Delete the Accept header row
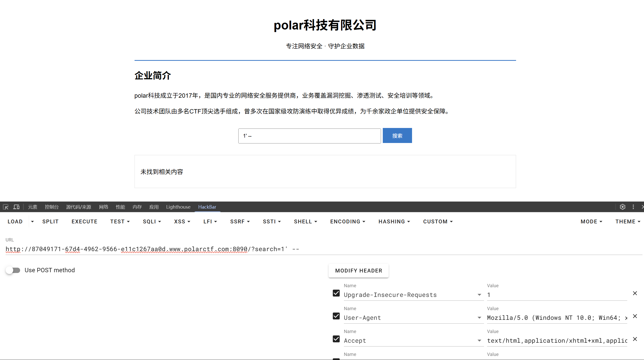The height and width of the screenshot is (360, 644). click(x=635, y=339)
